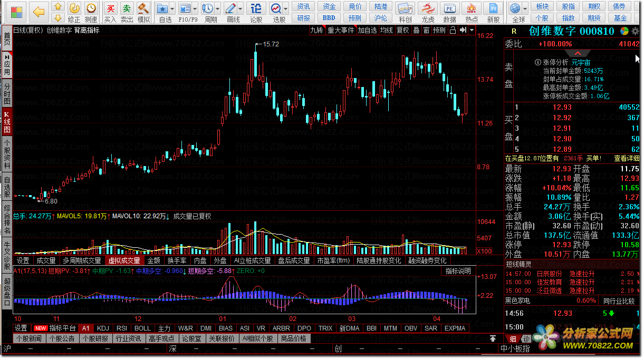Click 查看详细 to view details
Image resolution: width=644 pixels, height=359 pixels.
tap(627, 158)
